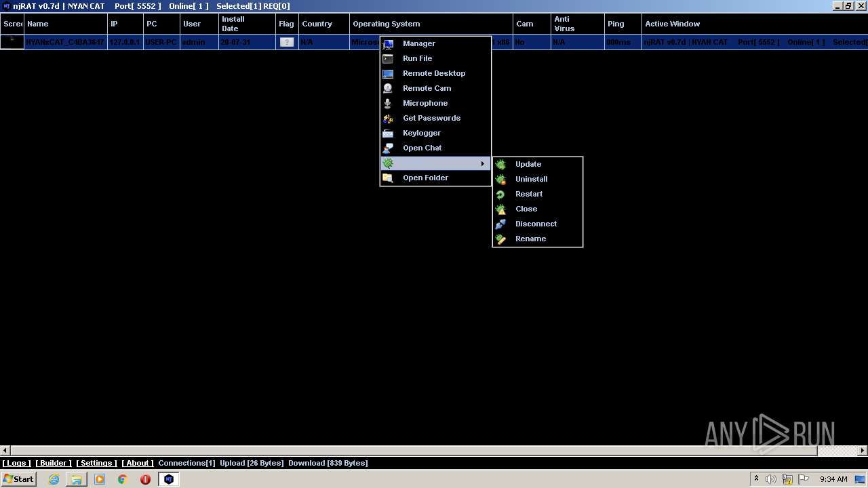The height and width of the screenshot is (488, 868).
Task: Click the Remote Cam webcam icon
Action: click(x=388, y=89)
